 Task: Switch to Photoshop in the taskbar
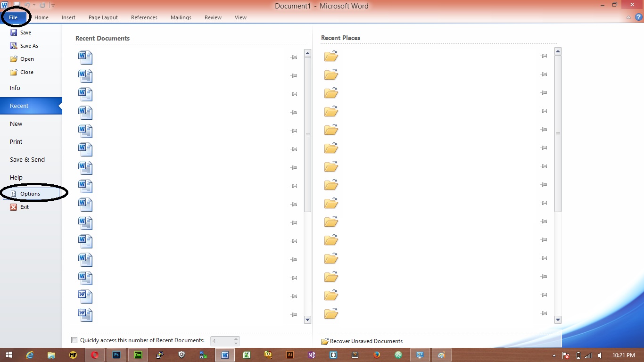pyautogui.click(x=116, y=355)
